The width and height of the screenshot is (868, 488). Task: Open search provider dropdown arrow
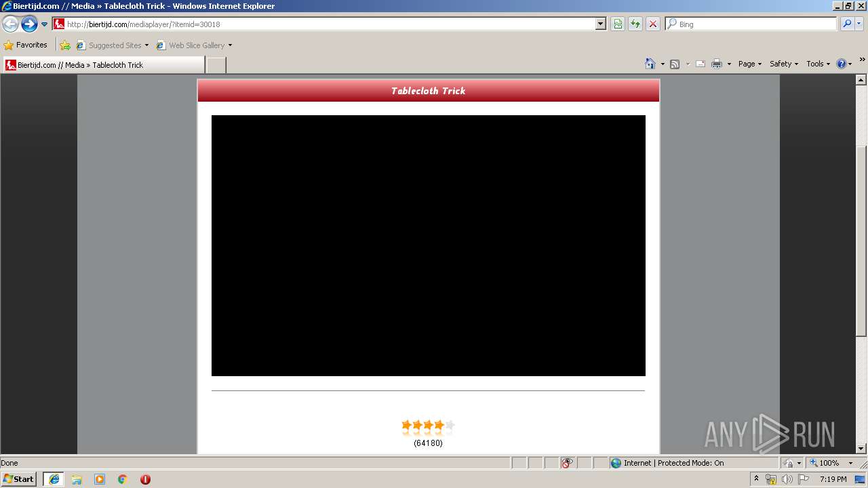point(859,24)
